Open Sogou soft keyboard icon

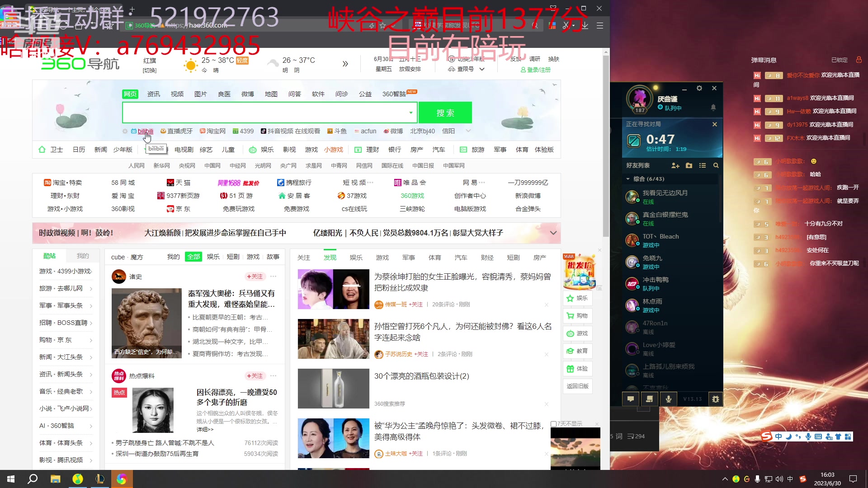[818, 436]
